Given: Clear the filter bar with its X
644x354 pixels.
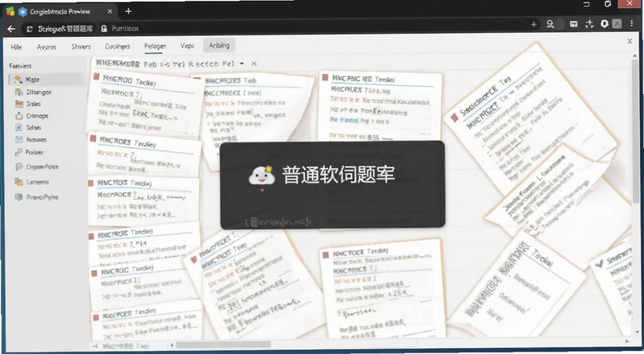Looking at the screenshot, I should (x=254, y=64).
